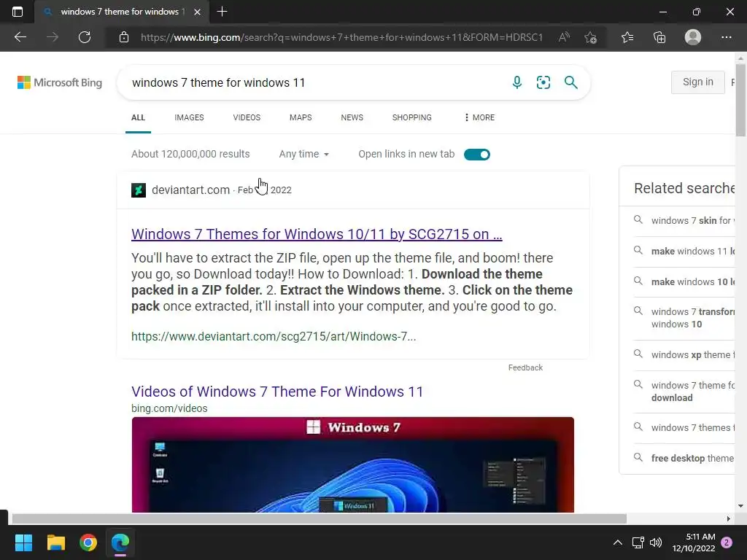Click the Feedback link
The image size is (747, 560).
(x=525, y=367)
